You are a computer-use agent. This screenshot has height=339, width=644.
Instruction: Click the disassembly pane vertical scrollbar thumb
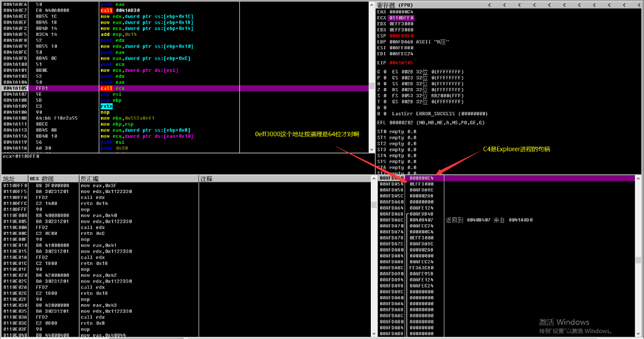coord(371,86)
